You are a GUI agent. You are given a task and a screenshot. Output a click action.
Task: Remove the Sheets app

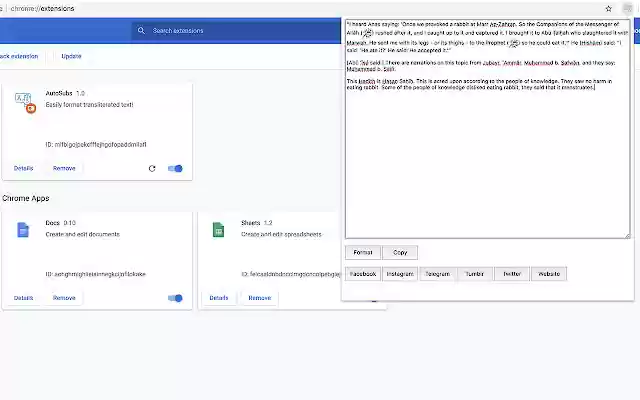[x=260, y=298]
